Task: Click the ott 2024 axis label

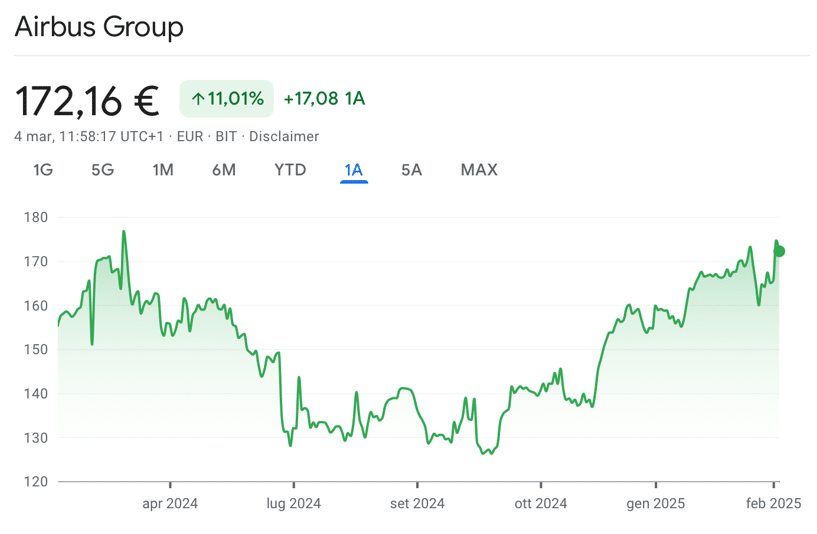Action: [x=541, y=504]
